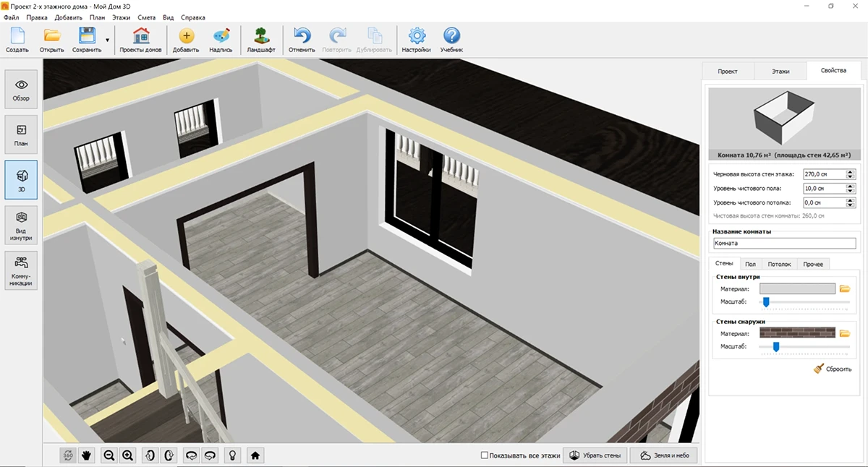This screenshot has height=467, width=868.
Task: Click the Стены снаружи brick material swatch
Action: (798, 333)
